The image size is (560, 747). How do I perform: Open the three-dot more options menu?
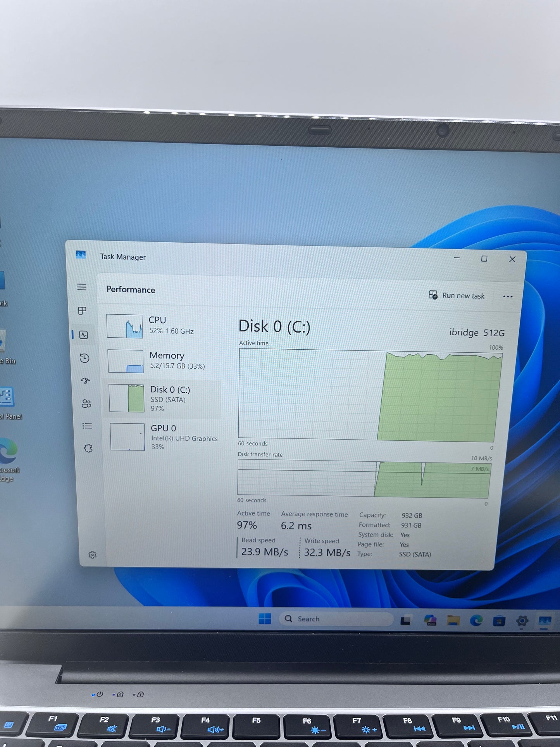point(508,297)
